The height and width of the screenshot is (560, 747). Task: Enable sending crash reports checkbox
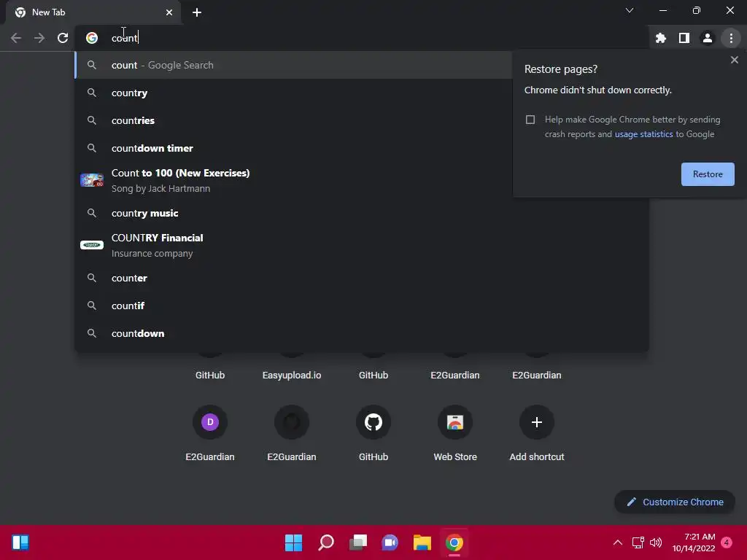(x=530, y=120)
